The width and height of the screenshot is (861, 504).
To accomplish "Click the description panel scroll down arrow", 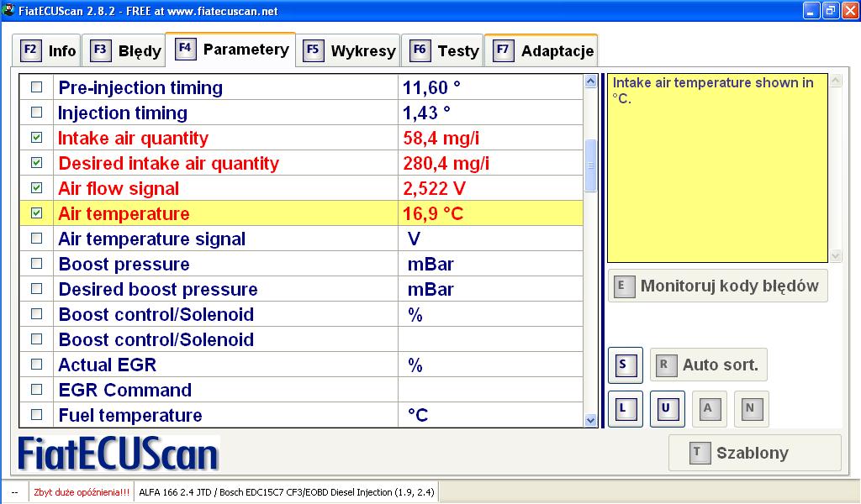I will tap(836, 255).
